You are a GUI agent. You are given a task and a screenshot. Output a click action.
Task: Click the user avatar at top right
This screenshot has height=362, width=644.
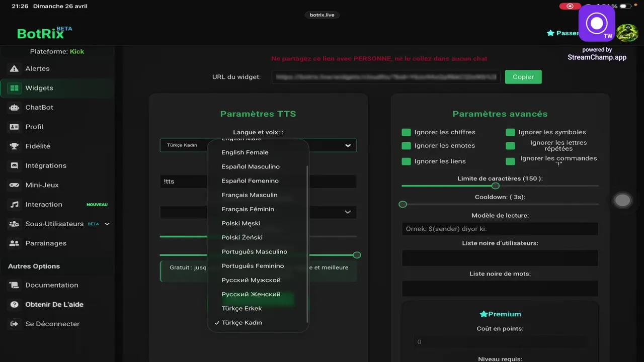coord(627,34)
